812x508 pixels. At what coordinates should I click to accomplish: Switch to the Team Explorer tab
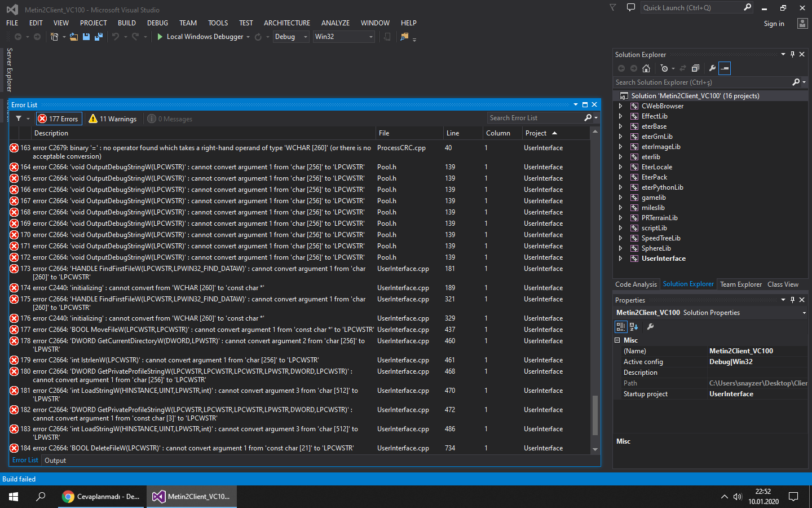(x=741, y=284)
